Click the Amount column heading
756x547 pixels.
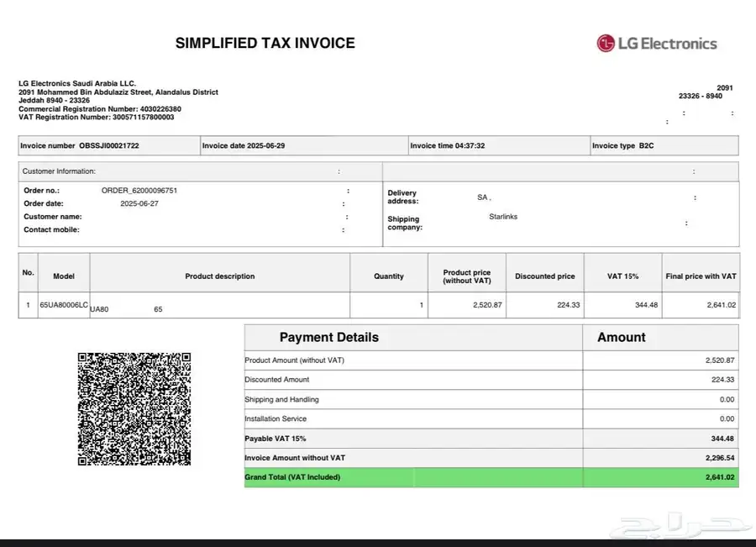click(622, 337)
